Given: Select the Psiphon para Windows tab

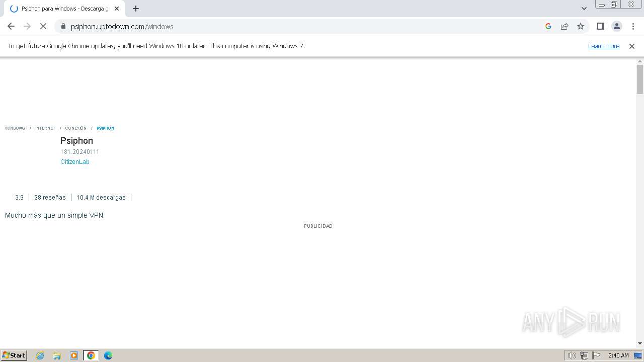Looking at the screenshot, I should pos(63,9).
